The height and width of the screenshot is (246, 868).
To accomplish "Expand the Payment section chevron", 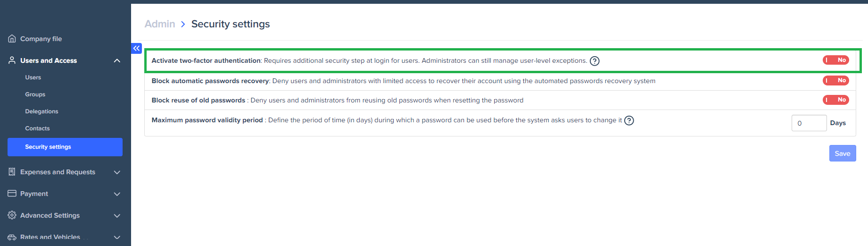I will [117, 194].
